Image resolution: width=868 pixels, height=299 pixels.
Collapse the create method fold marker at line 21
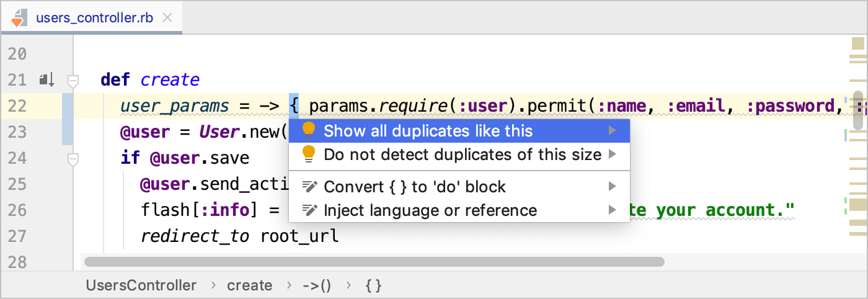pyautogui.click(x=73, y=80)
